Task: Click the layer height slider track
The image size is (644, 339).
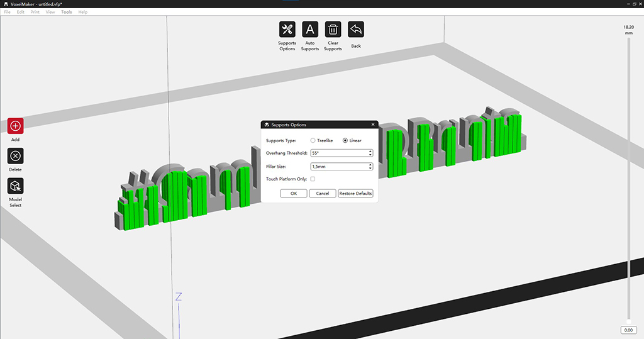Action: (x=628, y=189)
